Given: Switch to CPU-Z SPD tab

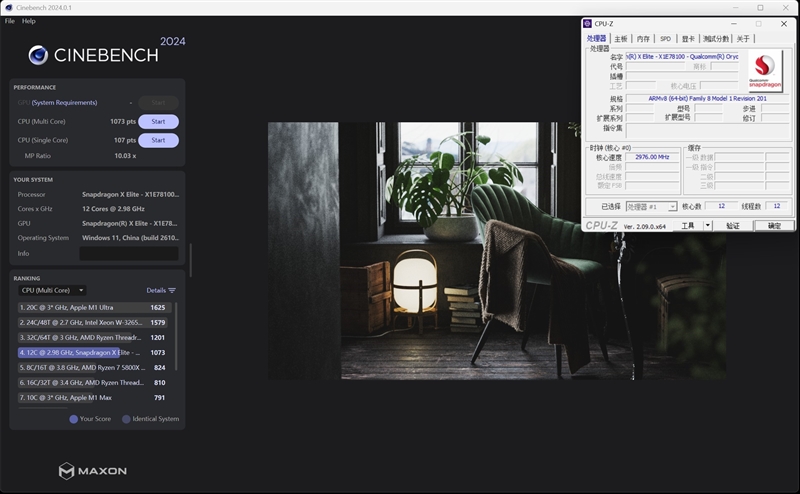Looking at the screenshot, I should [x=665, y=39].
